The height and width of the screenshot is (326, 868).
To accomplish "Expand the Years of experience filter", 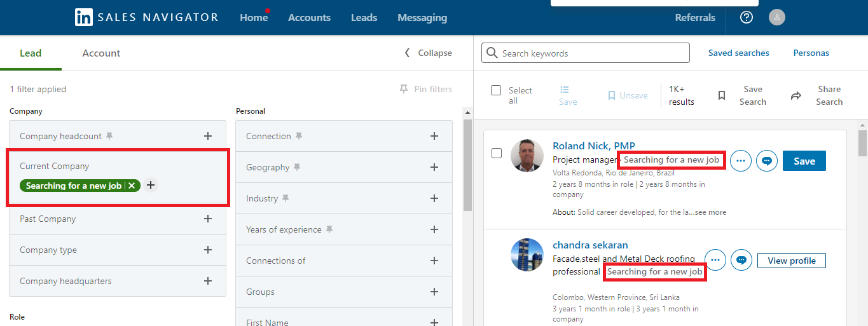I will coord(434,229).
